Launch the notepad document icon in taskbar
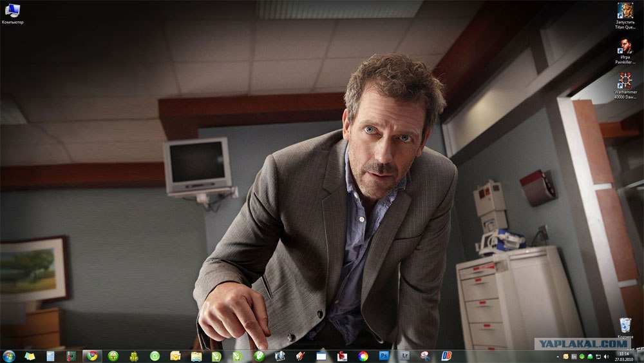644x363 pixels. coord(50,356)
